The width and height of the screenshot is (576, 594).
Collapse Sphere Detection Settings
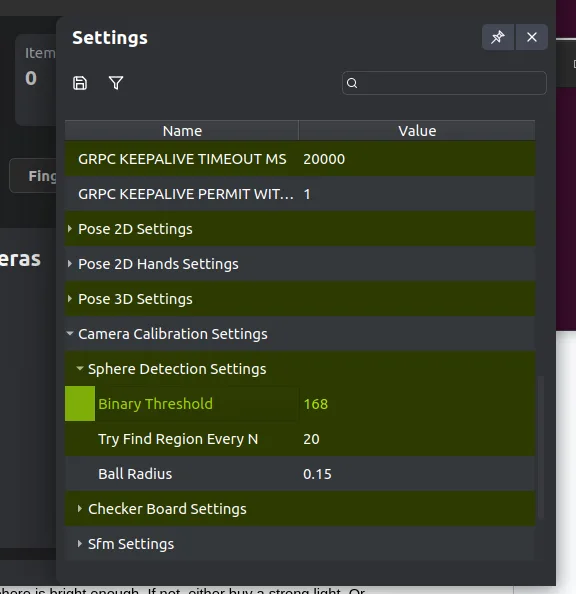pos(80,368)
